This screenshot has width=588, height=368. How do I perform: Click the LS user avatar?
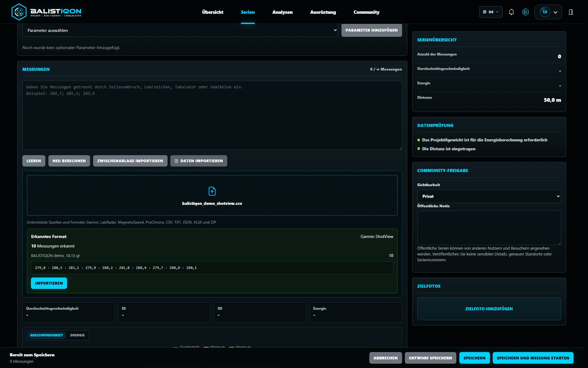545,12
